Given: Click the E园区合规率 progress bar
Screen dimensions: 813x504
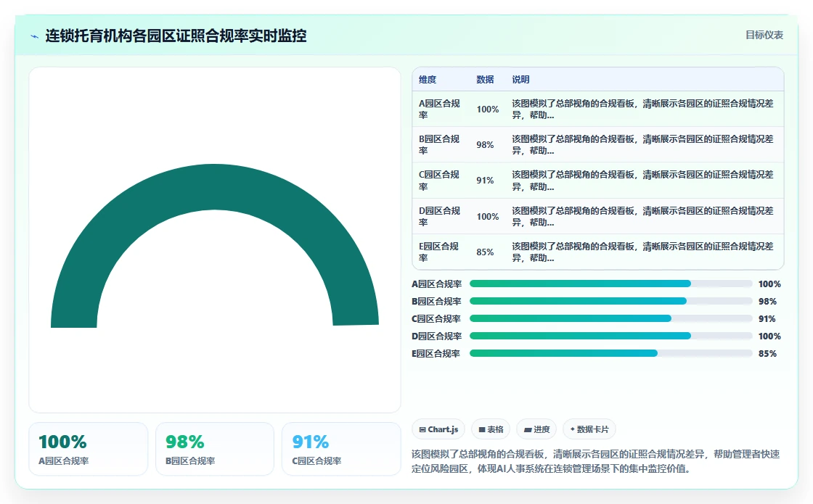Looking at the screenshot, I should 610,353.
